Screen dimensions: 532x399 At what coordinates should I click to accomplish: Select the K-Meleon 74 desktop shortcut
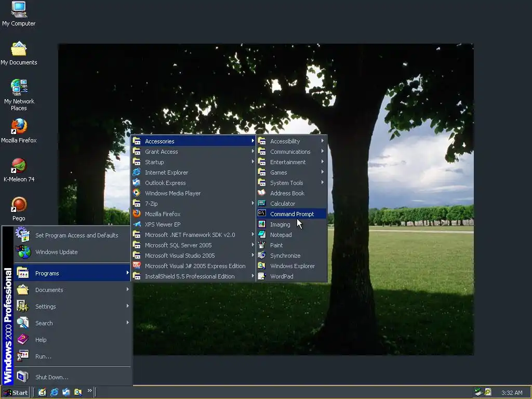click(x=19, y=170)
